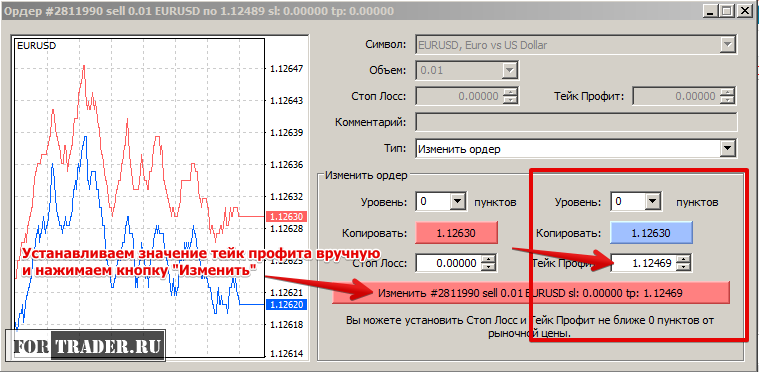Screen dimensions: 759x372
Task: Expand the Тип order type dropdown
Action: (727, 149)
